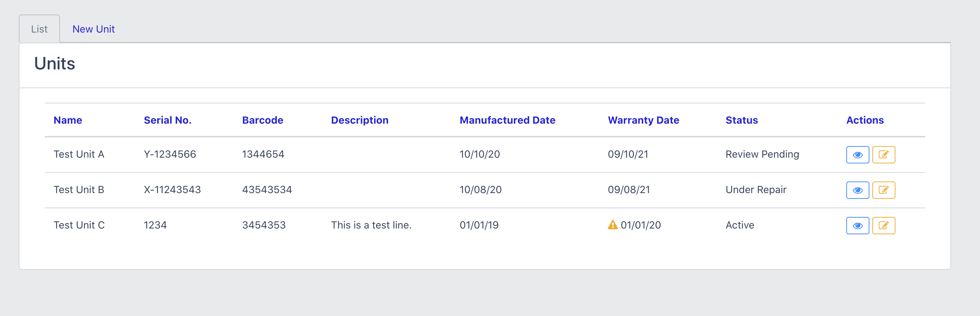
Task: Click the expired warranty warning icon
Action: coord(612,225)
